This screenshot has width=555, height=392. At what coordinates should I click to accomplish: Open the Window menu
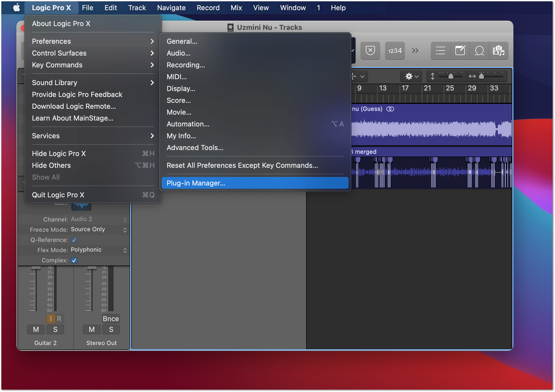[293, 8]
